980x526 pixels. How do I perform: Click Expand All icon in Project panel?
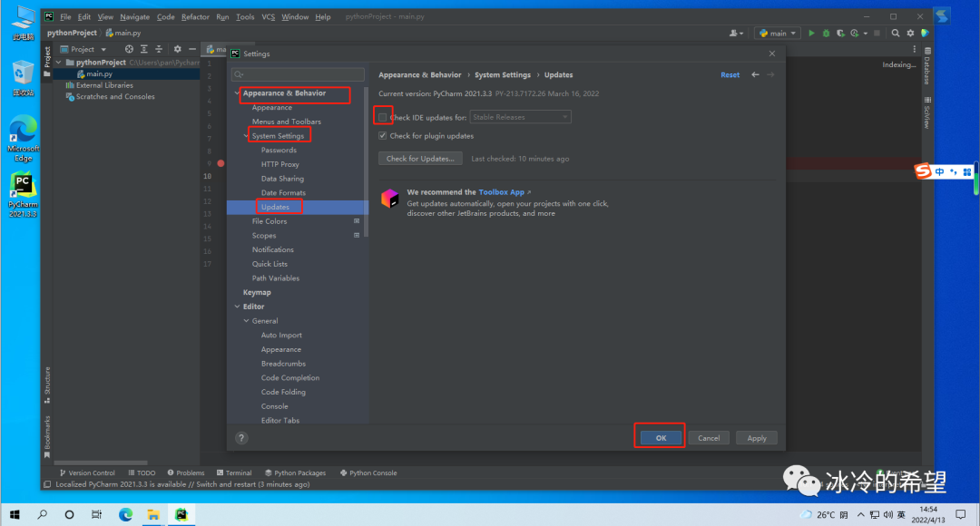(143, 49)
